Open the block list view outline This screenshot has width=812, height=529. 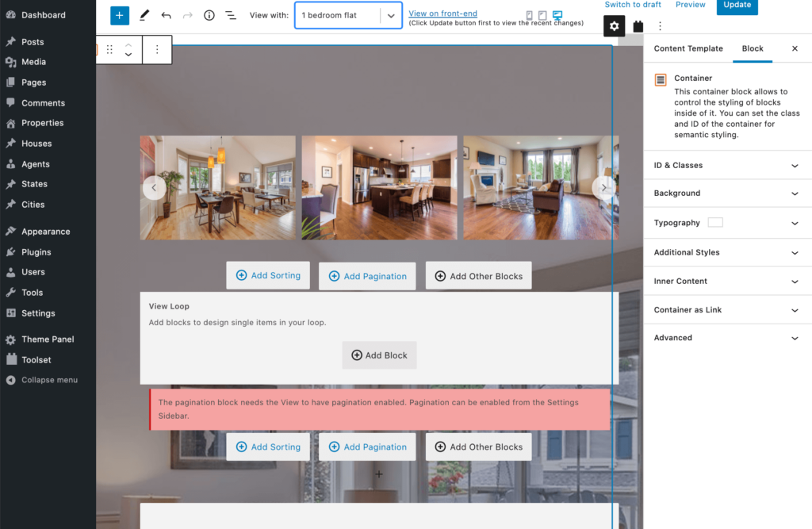(231, 16)
